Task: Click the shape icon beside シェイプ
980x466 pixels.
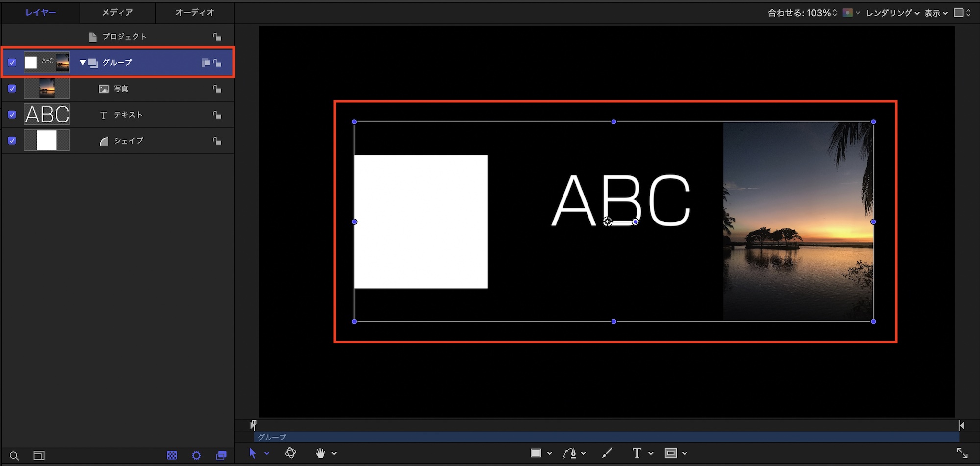Action: (104, 141)
